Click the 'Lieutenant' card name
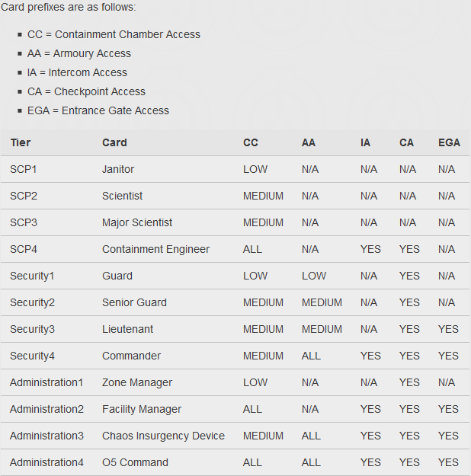Screen dimensions: 471x476 point(127,329)
